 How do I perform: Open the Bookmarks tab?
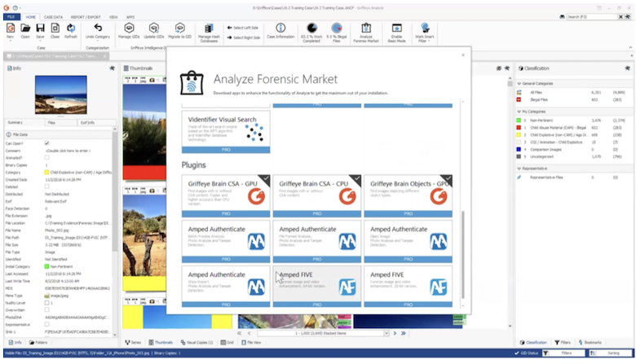(x=590, y=343)
